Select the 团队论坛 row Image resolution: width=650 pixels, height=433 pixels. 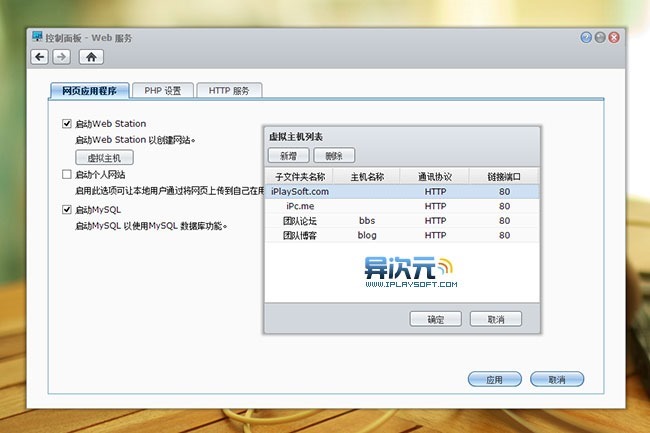pyautogui.click(x=402, y=220)
